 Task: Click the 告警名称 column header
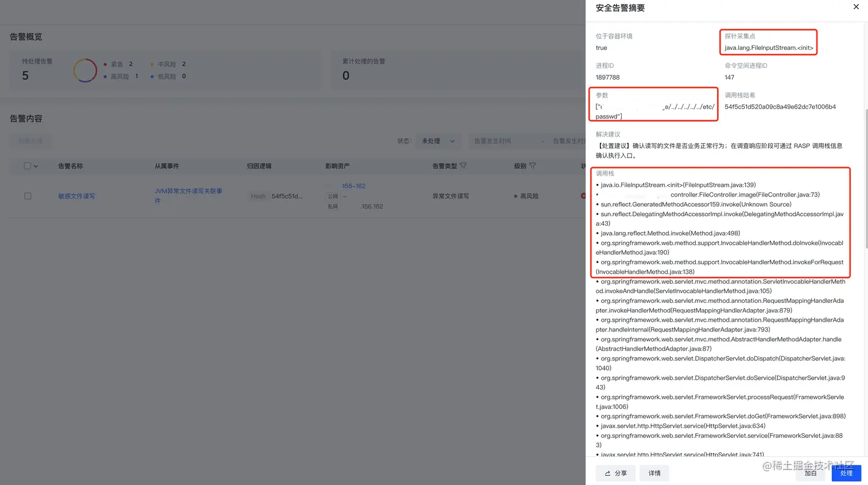(x=70, y=166)
